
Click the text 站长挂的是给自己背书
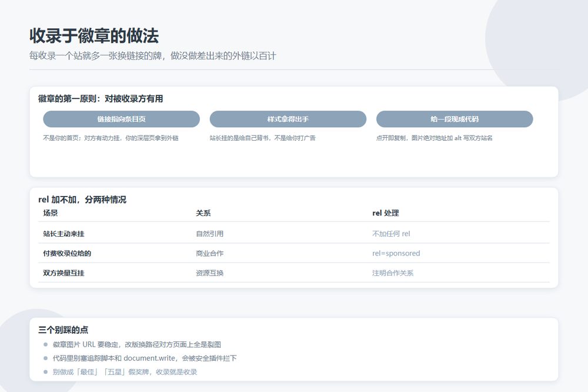(262, 138)
